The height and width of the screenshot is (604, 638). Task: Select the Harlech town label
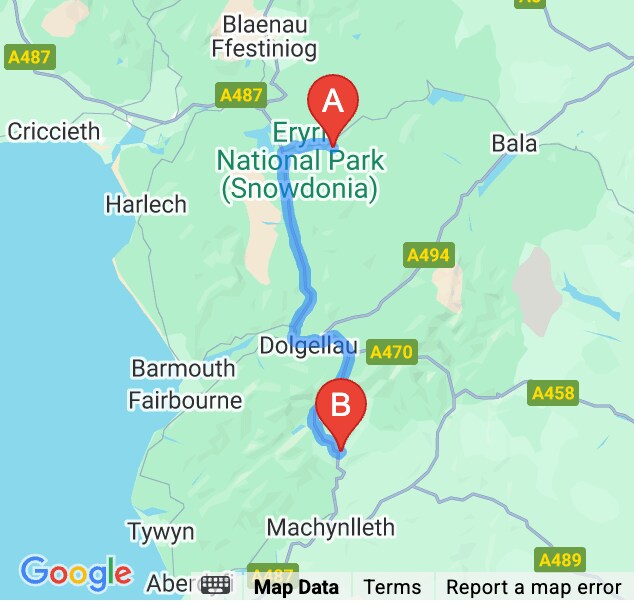coord(146,204)
